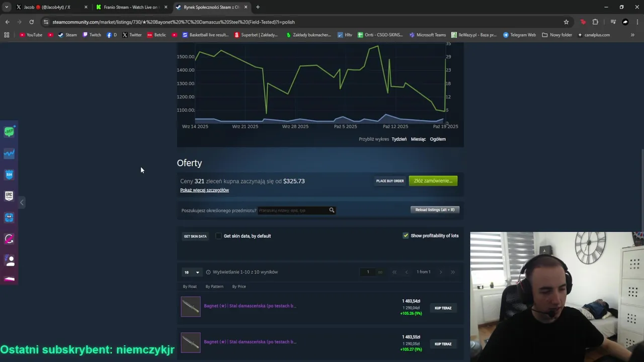Bookmark this page with the star icon
The width and height of the screenshot is (644, 362).
566,22
